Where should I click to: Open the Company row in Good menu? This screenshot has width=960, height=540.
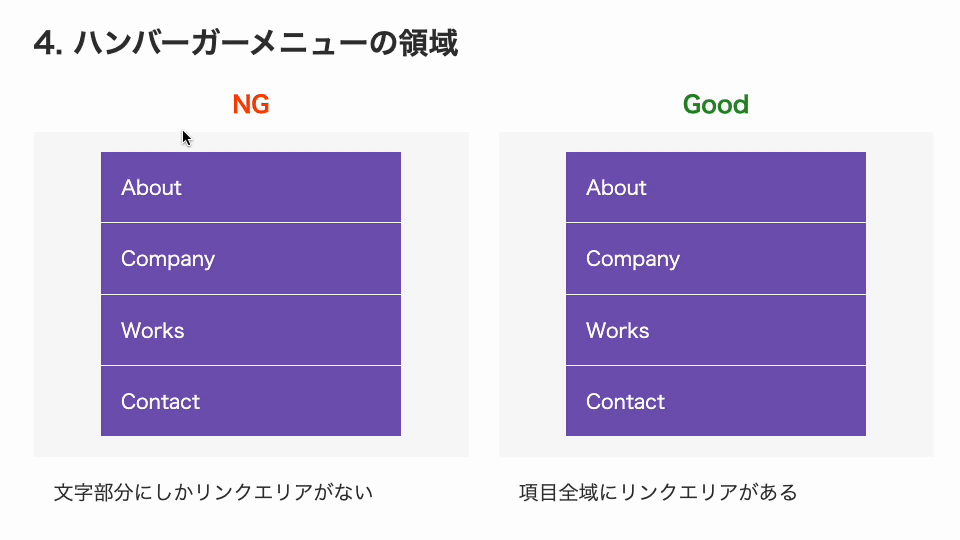pyautogui.click(x=716, y=258)
